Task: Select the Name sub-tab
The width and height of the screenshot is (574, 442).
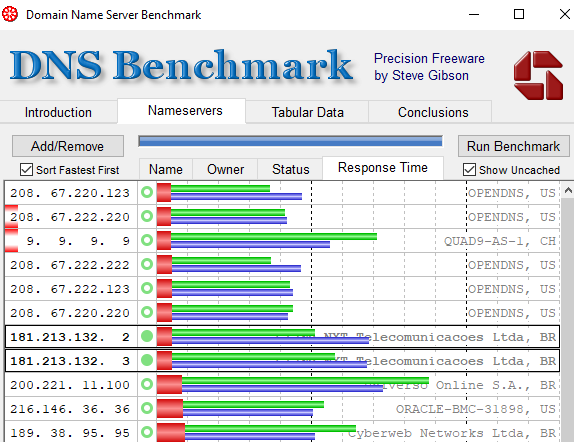Action: (x=166, y=170)
